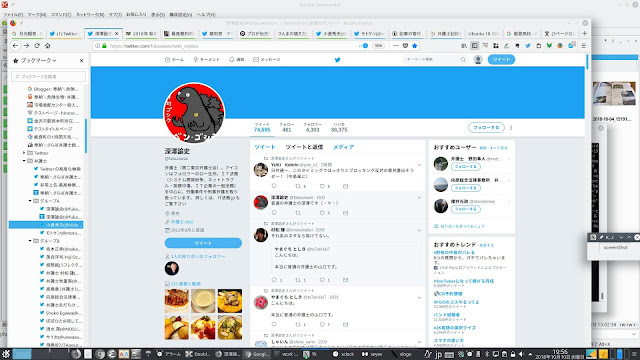This screenshot has width=640, height=360.
Task: Switch to xeyes in the taskbar
Action: [x=372, y=354]
